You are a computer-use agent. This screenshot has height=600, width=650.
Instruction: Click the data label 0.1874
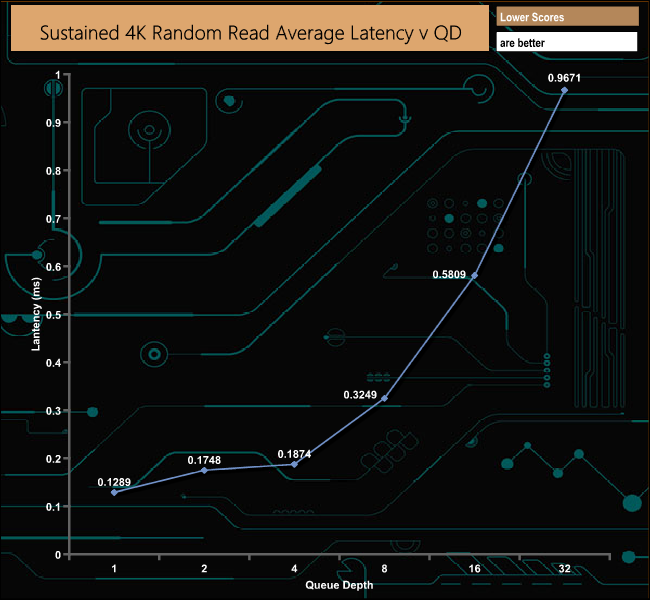coord(294,454)
